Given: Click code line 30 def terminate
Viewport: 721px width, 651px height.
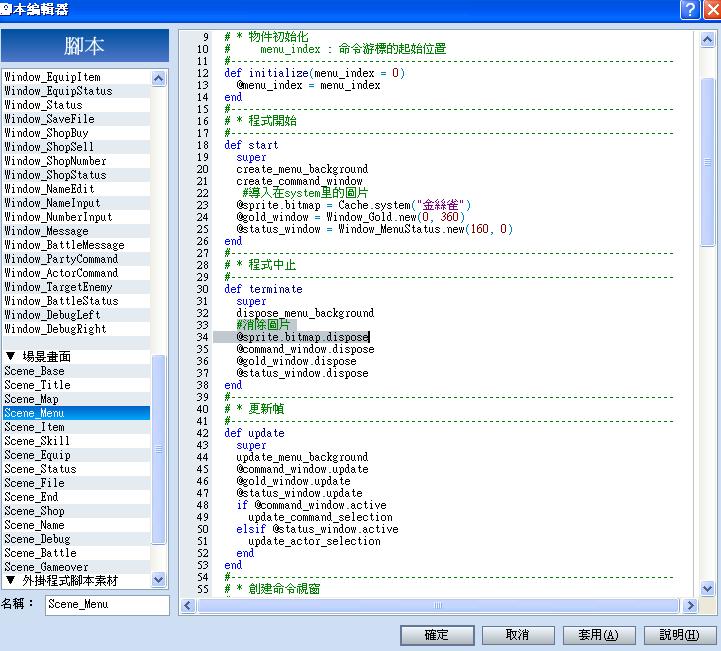Looking at the screenshot, I should (x=263, y=289).
